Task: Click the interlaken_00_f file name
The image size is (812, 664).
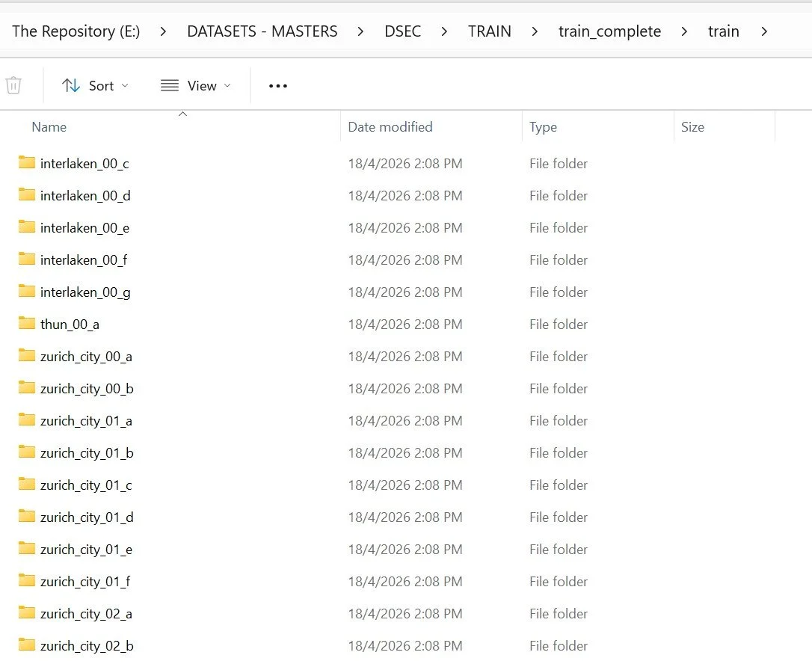Action: pyautogui.click(x=84, y=260)
